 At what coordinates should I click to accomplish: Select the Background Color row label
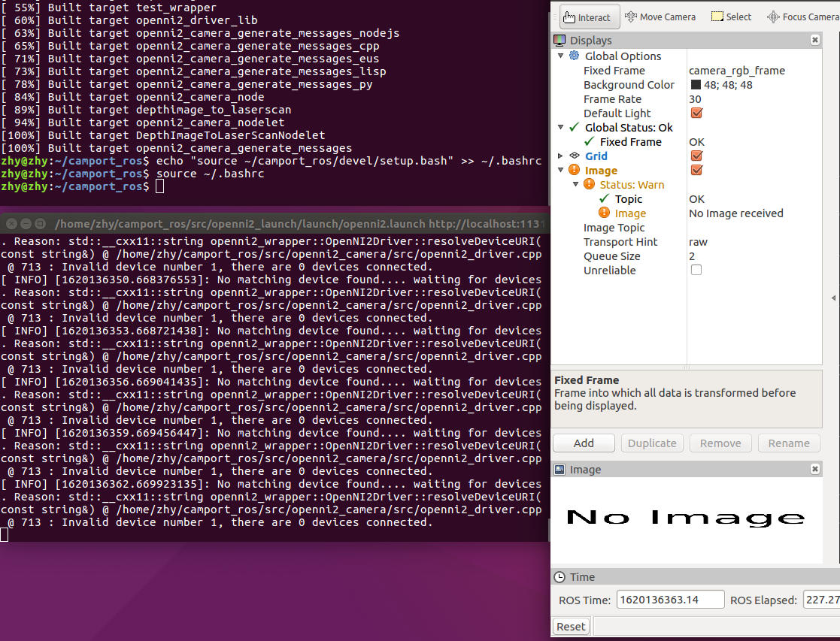(629, 85)
